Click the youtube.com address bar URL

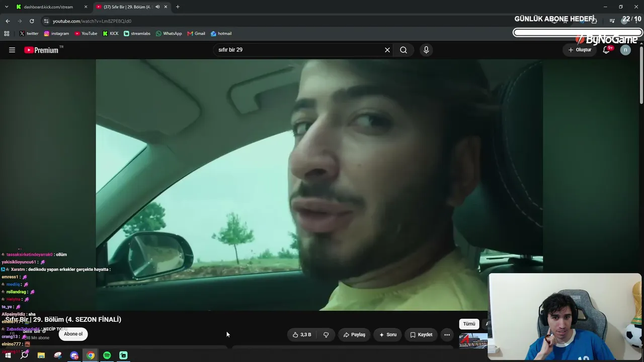tap(92, 21)
